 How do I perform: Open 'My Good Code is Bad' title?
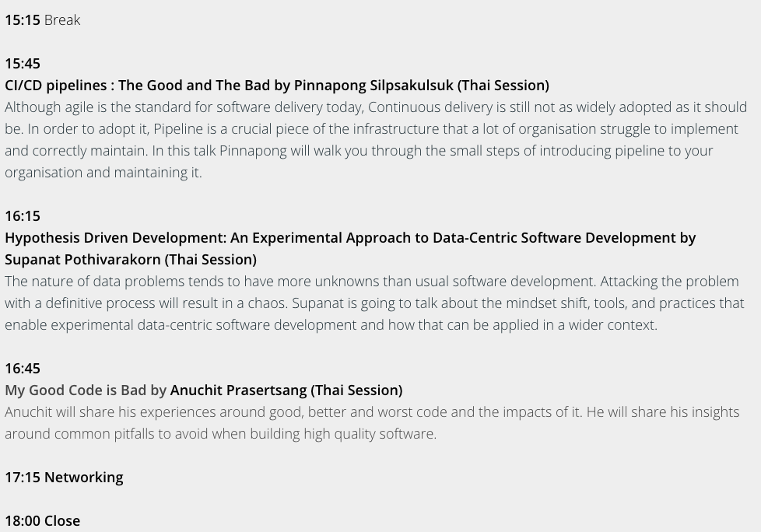[75, 390]
